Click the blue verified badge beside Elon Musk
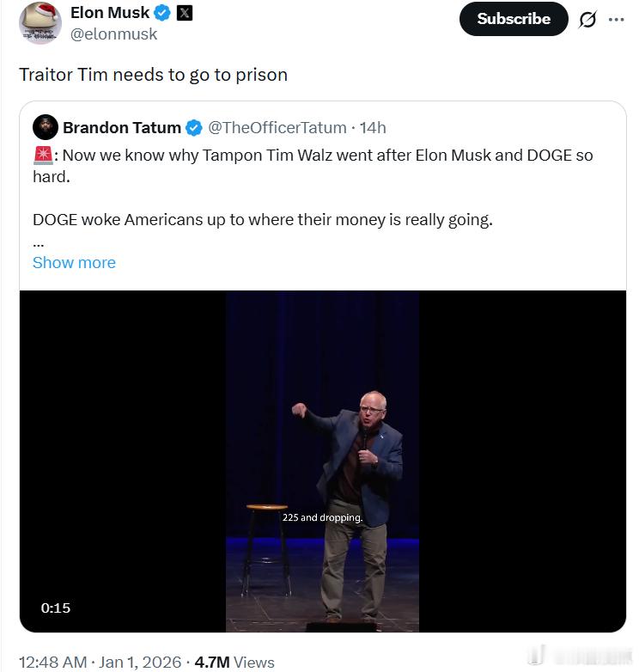639x672 pixels. point(161,13)
